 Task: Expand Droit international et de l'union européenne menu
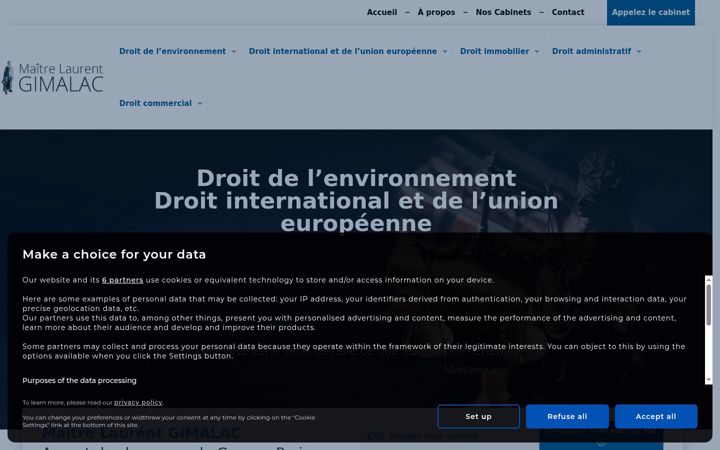[x=348, y=51]
